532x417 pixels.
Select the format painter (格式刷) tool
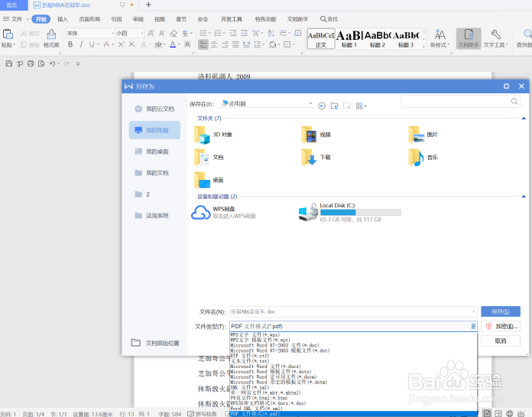click(x=51, y=38)
